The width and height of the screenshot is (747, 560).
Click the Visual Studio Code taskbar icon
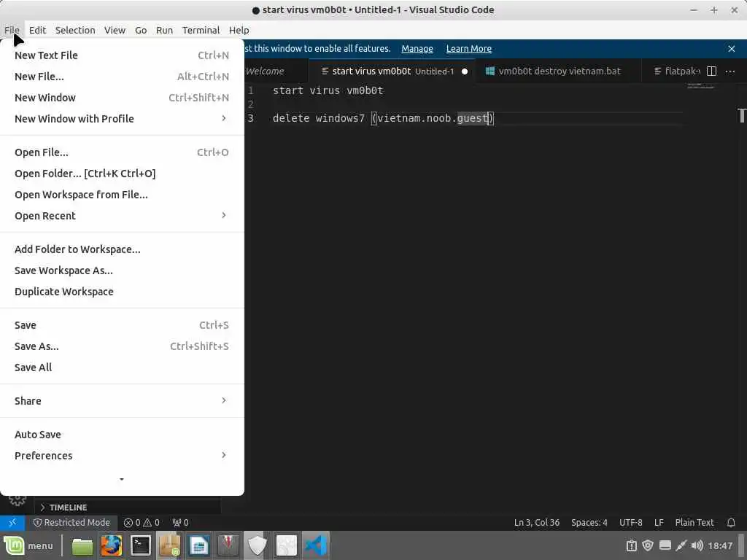tap(316, 545)
